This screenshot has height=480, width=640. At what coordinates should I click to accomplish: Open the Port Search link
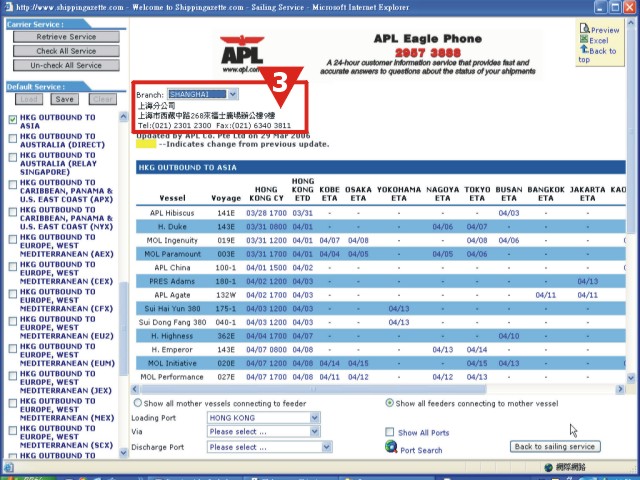[421, 450]
